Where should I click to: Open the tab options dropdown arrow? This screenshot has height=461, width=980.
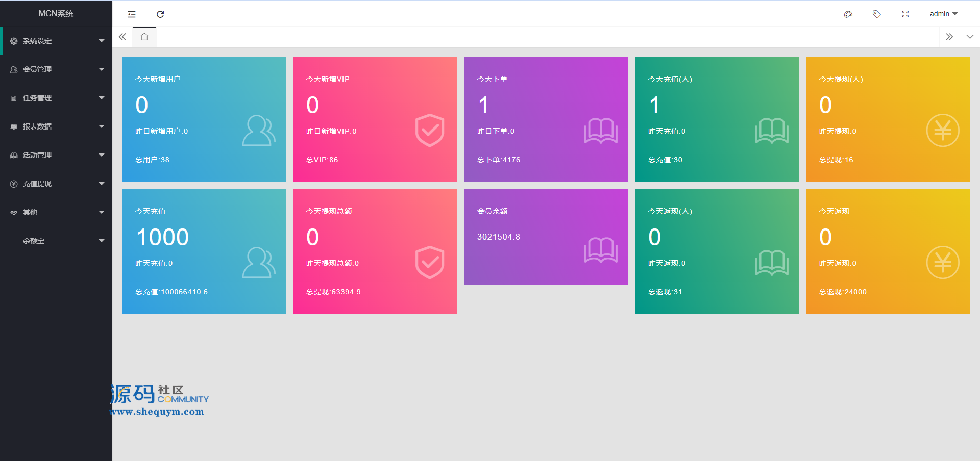(970, 37)
